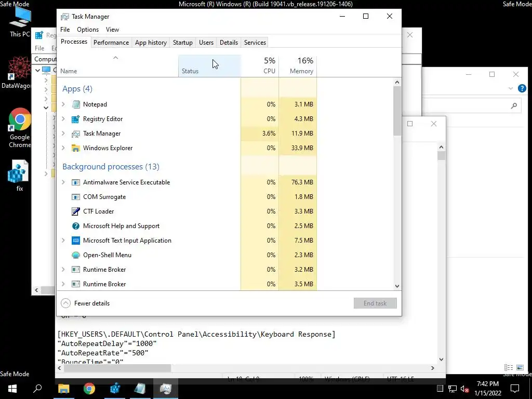The image size is (532, 399).
Task: Click the blue help icon in Explorer window
Action: pyautogui.click(x=522, y=88)
